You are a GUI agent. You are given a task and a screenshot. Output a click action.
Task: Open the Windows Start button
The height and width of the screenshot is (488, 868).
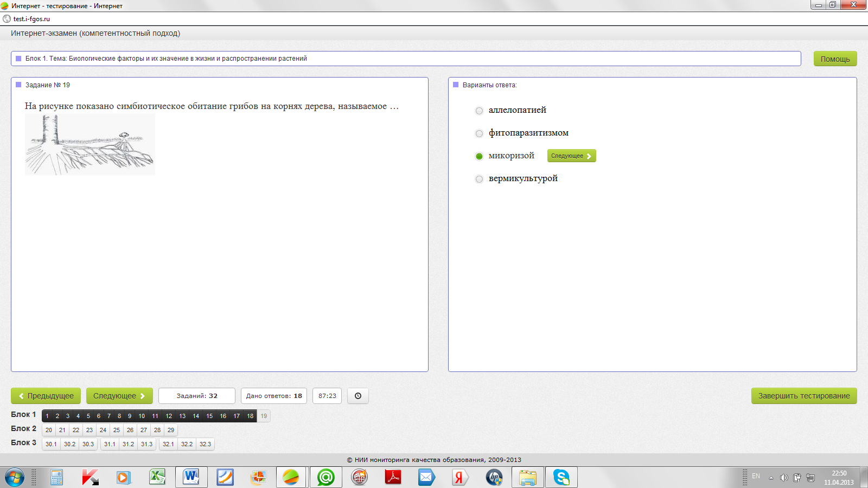(x=15, y=477)
